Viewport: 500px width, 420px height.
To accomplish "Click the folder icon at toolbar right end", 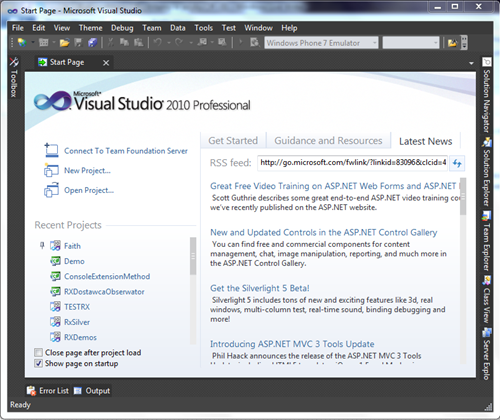I will click(x=452, y=43).
